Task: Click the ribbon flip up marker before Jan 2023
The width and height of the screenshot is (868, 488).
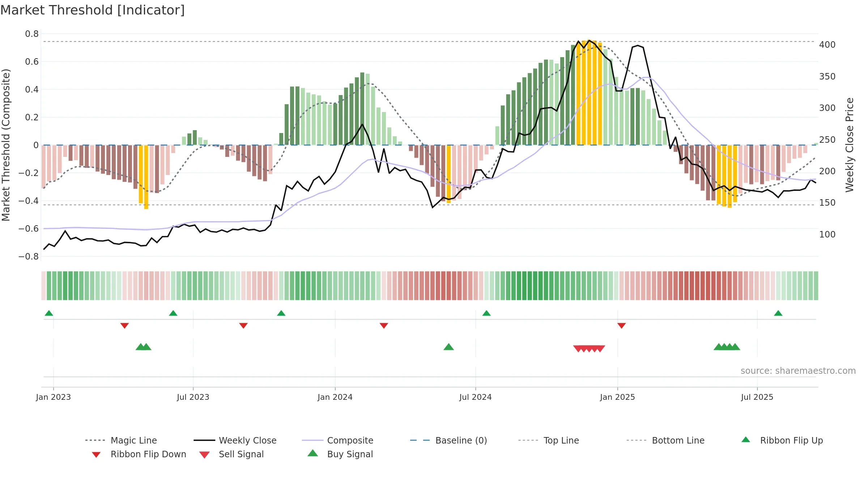Action: click(49, 313)
